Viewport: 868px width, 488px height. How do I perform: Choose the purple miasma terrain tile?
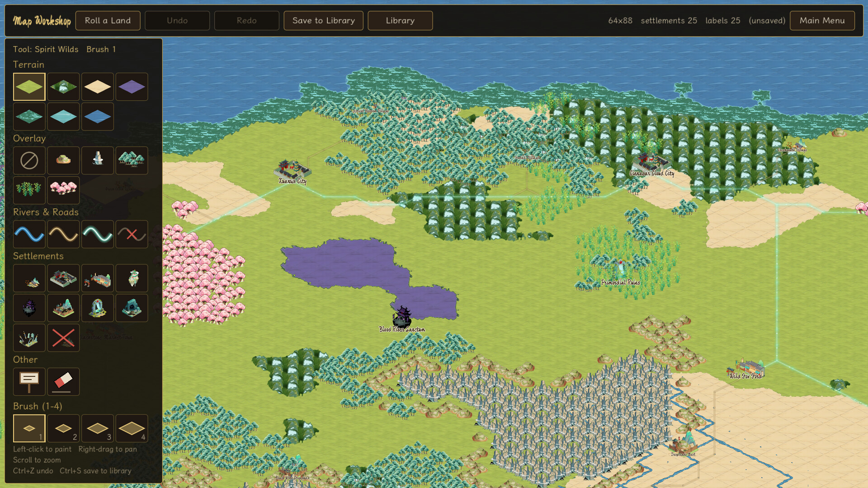pyautogui.click(x=132, y=87)
